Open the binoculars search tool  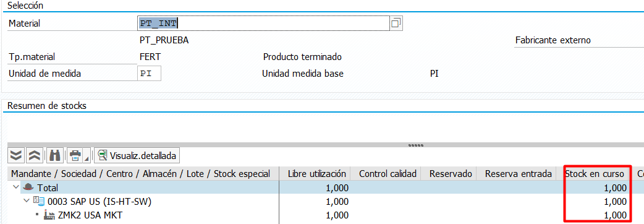[x=54, y=156]
